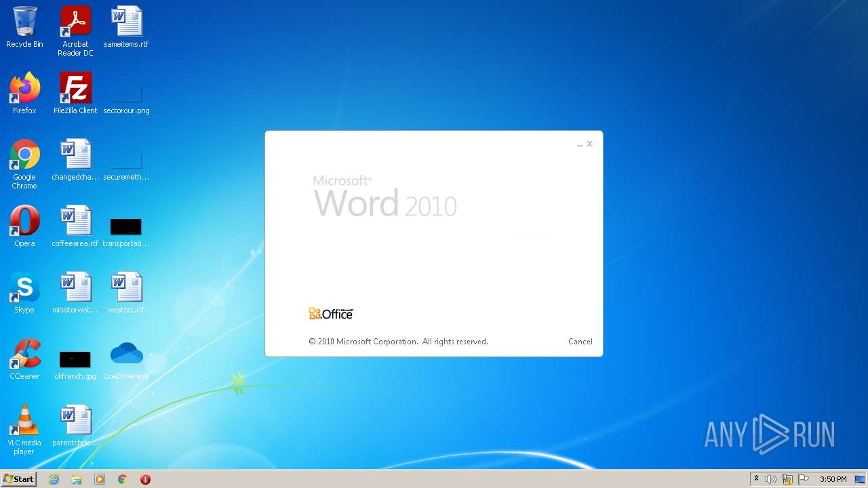This screenshot has width=868, height=488.
Task: Select the parentchoic... document icon
Action: [75, 426]
